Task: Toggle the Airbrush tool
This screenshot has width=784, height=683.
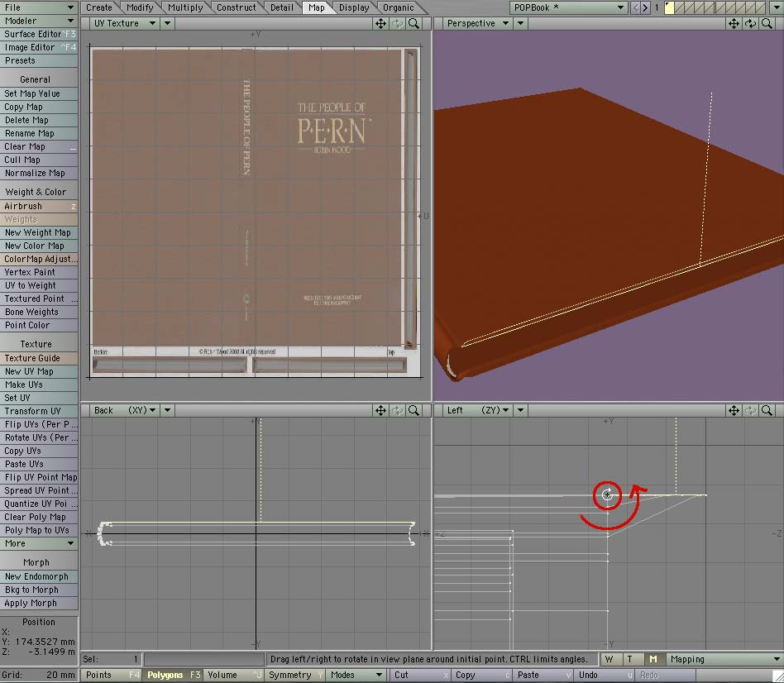Action: pos(39,206)
